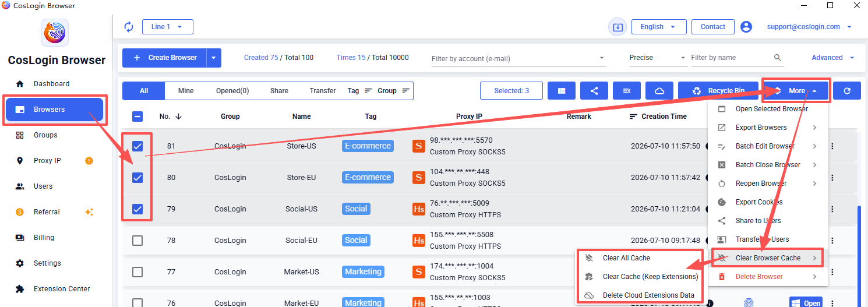The height and width of the screenshot is (307, 868).
Task: Open the Users section
Action: pyautogui.click(x=43, y=186)
